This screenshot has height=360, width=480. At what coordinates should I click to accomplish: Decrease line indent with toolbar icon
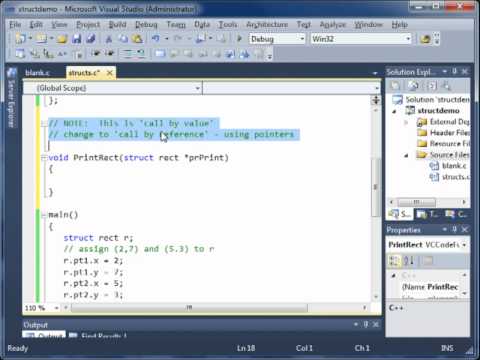96,53
